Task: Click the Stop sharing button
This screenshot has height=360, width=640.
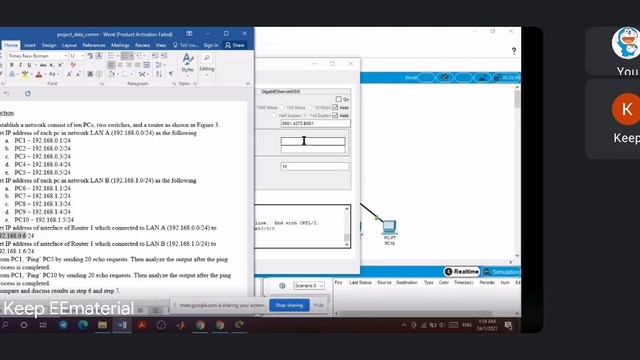Action: (289, 305)
